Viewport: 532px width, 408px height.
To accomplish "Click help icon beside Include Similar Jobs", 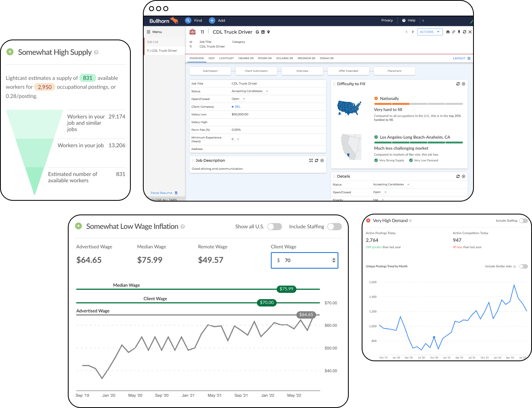I will click(x=515, y=266).
